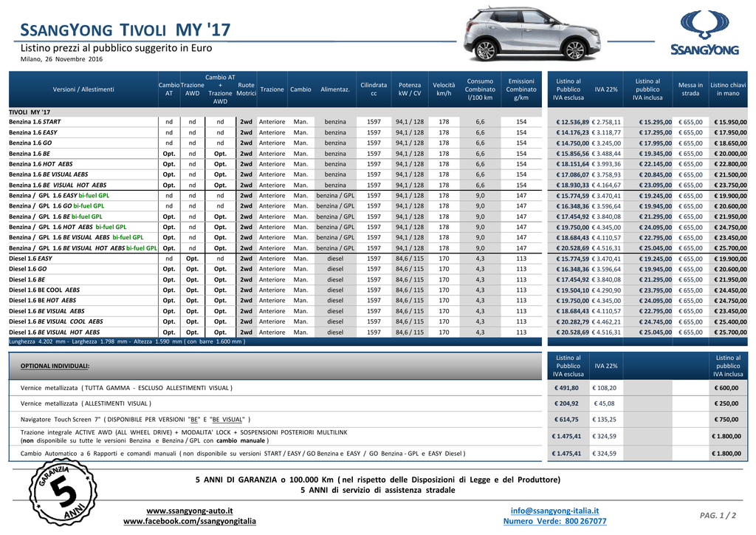Click the Benzina / GPL 1.6 EASY bi-fuel row
Image resolution: width=756 pixels, height=535 pixels.
tap(275, 195)
